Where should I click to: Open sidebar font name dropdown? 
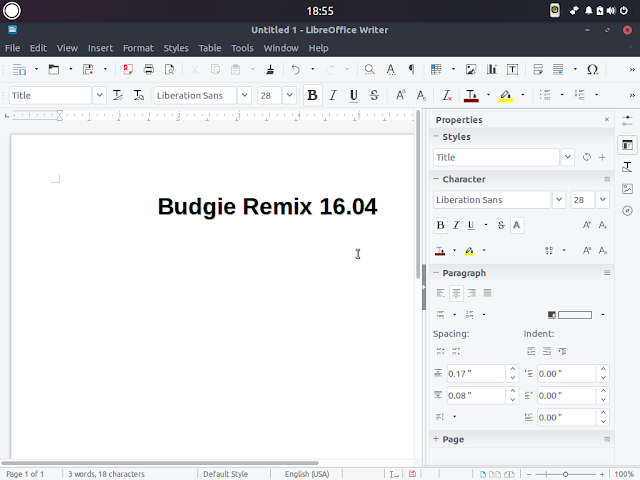(559, 200)
